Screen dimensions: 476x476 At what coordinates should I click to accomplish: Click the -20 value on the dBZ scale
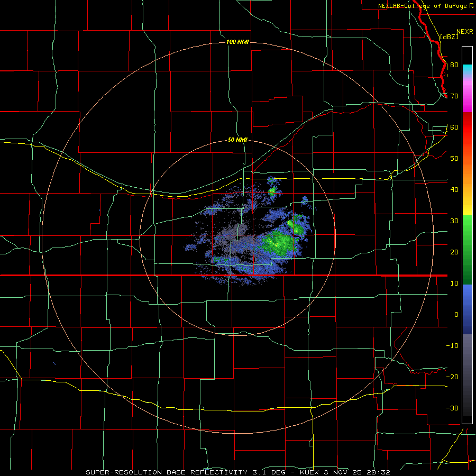(452, 377)
